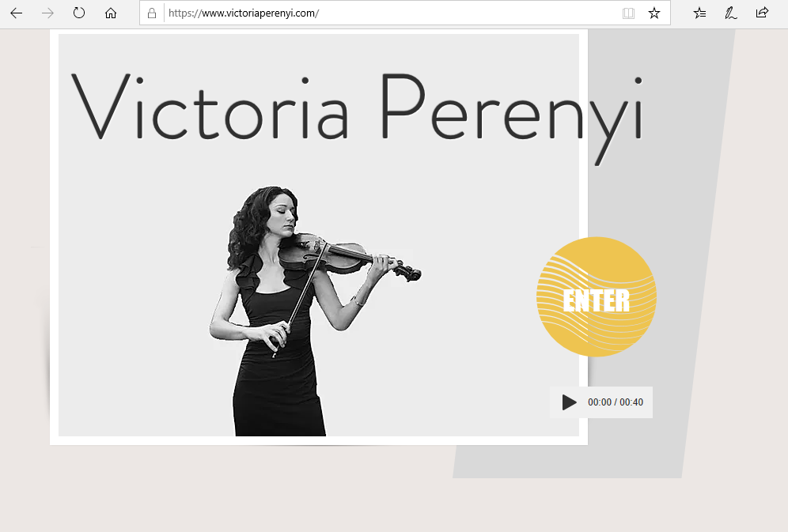Refresh the current page
788x532 pixels.
click(x=79, y=13)
